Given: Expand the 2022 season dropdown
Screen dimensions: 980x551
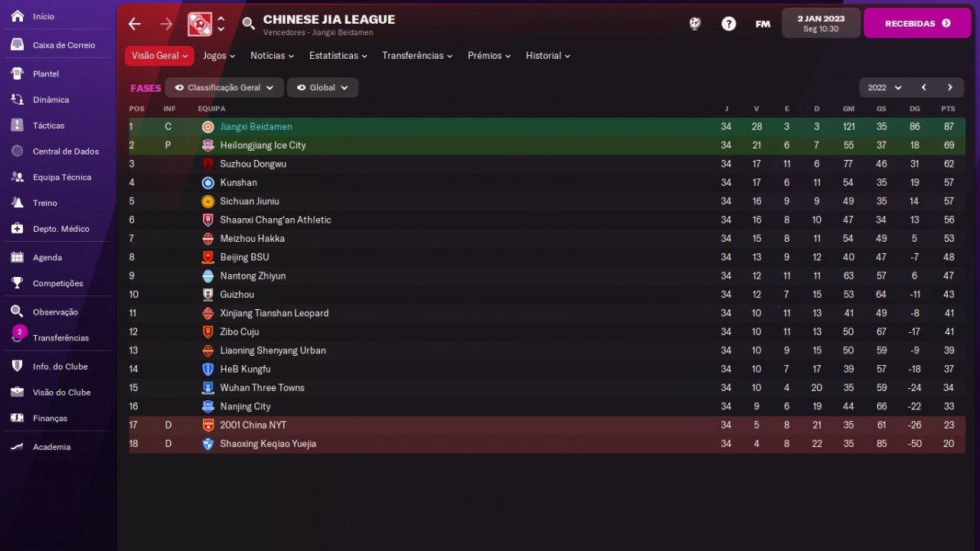Looking at the screenshot, I should coord(885,87).
